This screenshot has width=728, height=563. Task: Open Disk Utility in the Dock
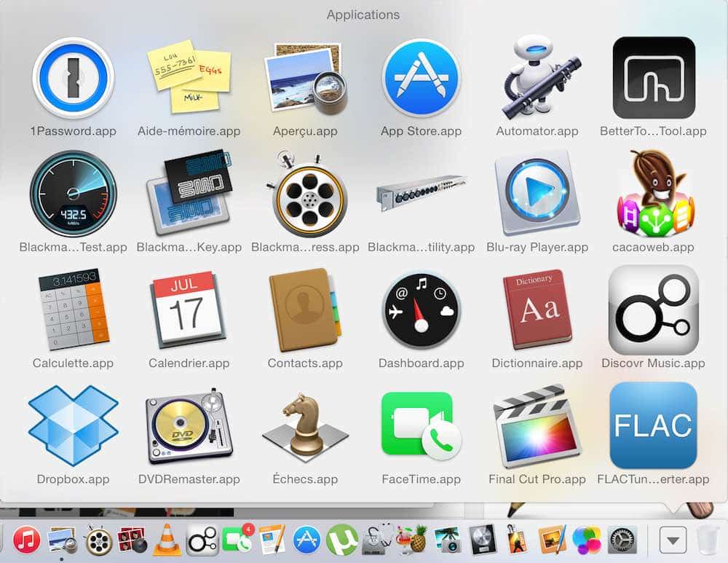click(x=377, y=540)
